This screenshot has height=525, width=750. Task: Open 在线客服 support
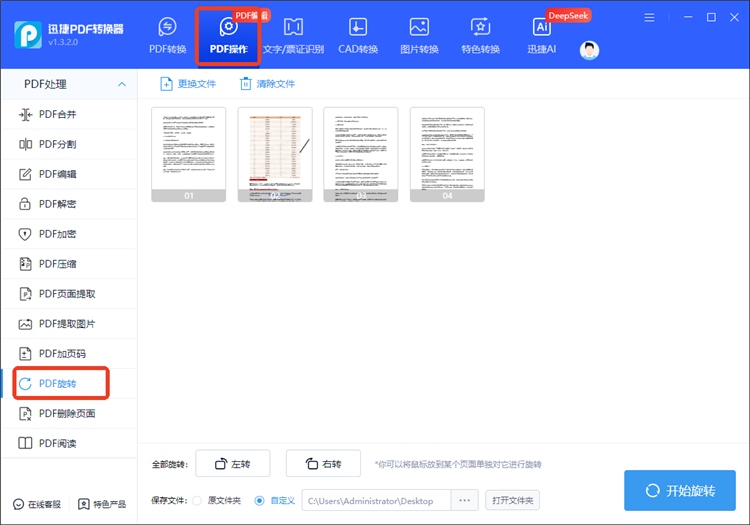pos(37,504)
